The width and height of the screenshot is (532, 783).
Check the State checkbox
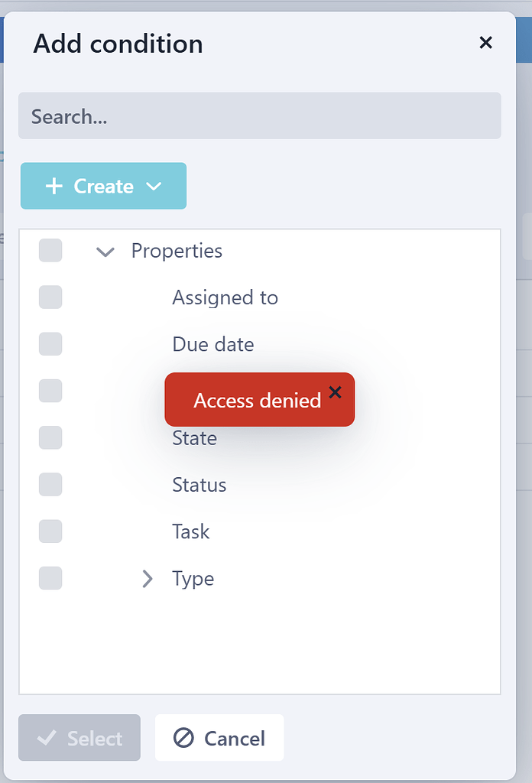click(50, 437)
